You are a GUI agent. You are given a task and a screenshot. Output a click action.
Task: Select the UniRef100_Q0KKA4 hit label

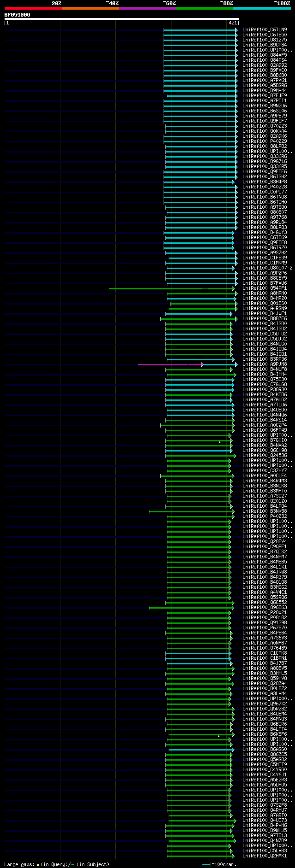[x=265, y=131]
